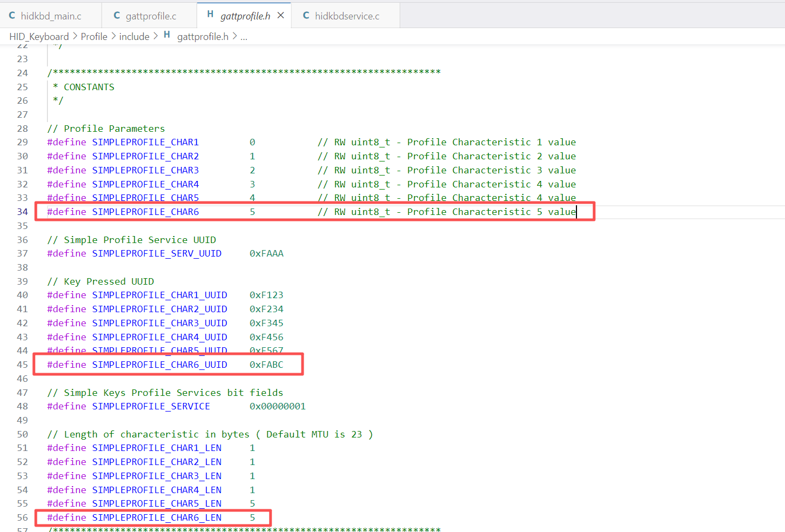Click gattprofile.h in the breadcrumb
This screenshot has width=785, height=532.
pos(203,36)
